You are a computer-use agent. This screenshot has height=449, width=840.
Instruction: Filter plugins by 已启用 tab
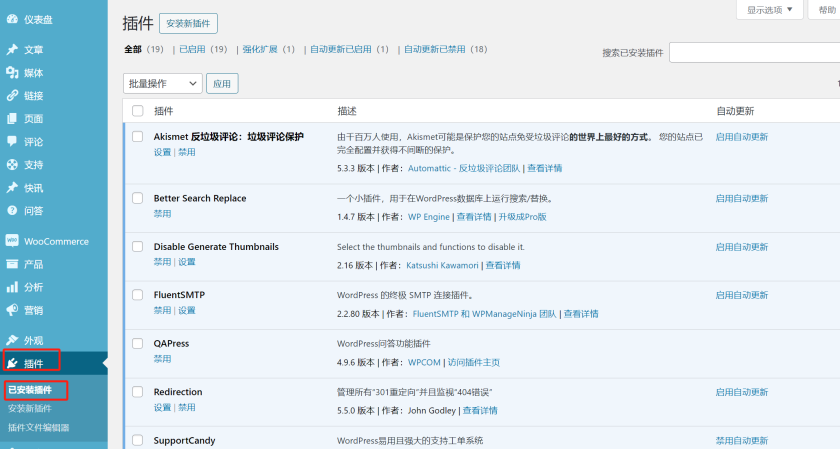tap(192, 49)
